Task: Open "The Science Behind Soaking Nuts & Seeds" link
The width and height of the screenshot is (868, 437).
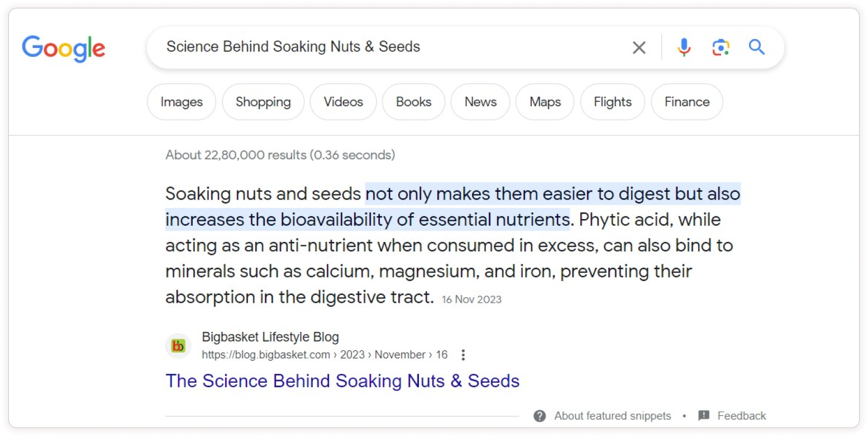Action: 342,381
